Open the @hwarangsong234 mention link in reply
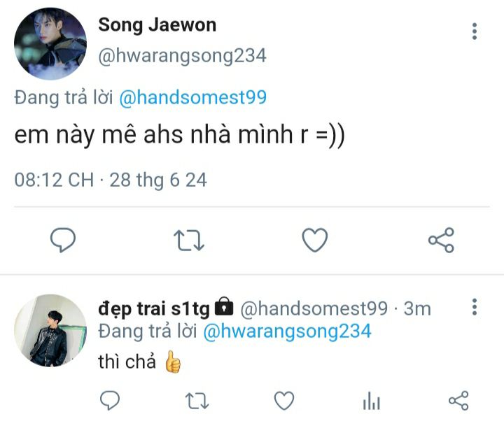Viewport: 504px width, 421px height. (287, 331)
